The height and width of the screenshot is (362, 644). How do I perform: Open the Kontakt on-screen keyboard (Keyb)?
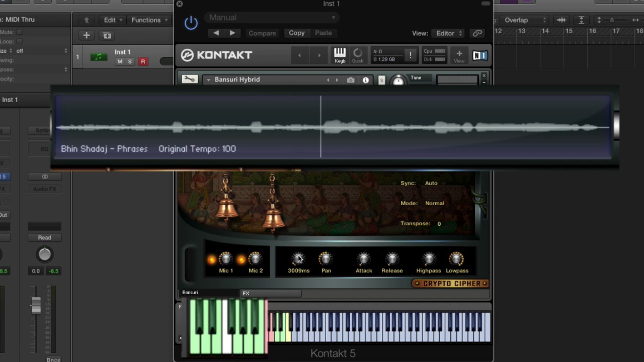tap(340, 55)
